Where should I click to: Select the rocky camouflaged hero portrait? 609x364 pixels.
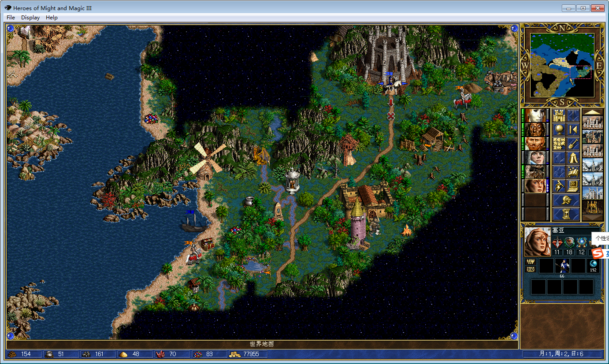click(535, 172)
